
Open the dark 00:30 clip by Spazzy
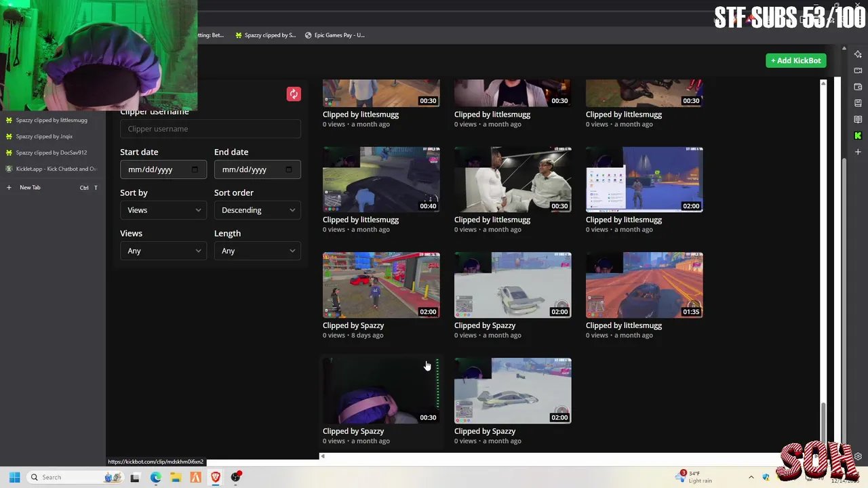(381, 391)
